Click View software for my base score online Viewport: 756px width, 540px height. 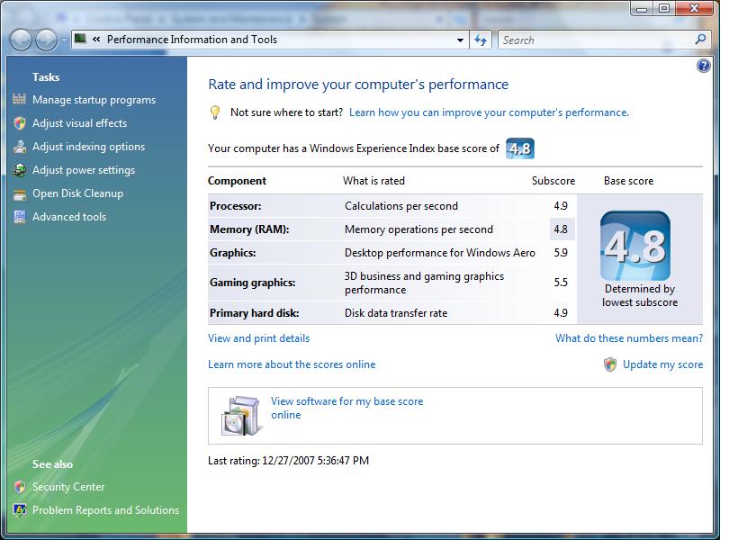(347, 408)
